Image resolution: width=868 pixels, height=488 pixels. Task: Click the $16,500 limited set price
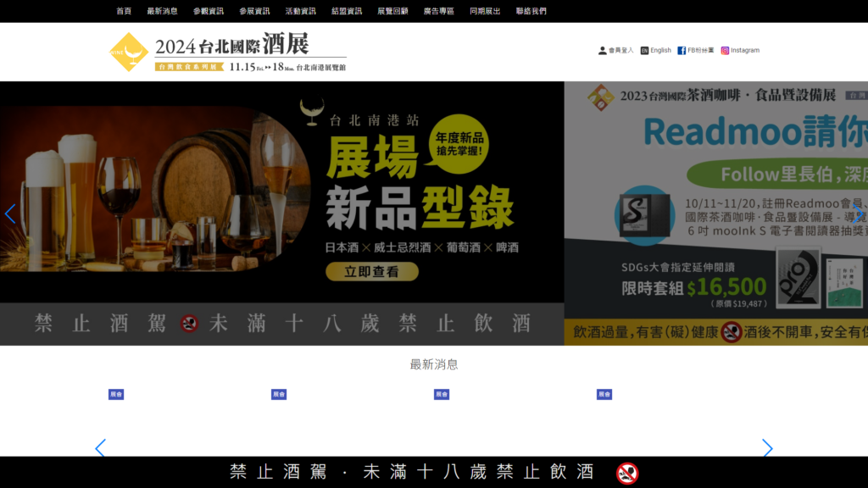coord(726,286)
